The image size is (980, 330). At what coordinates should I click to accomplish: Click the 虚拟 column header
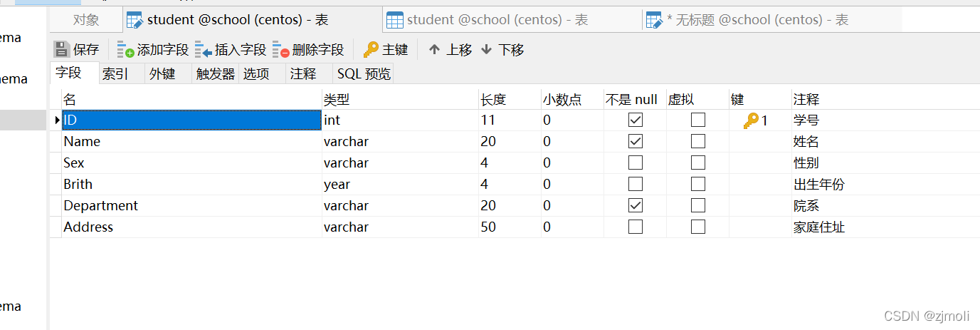point(697,99)
